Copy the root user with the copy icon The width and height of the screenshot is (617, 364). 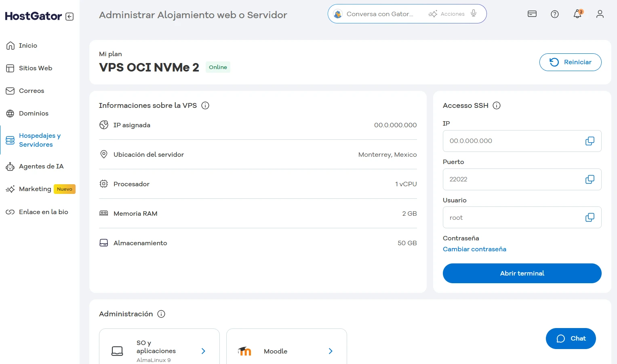590,217
